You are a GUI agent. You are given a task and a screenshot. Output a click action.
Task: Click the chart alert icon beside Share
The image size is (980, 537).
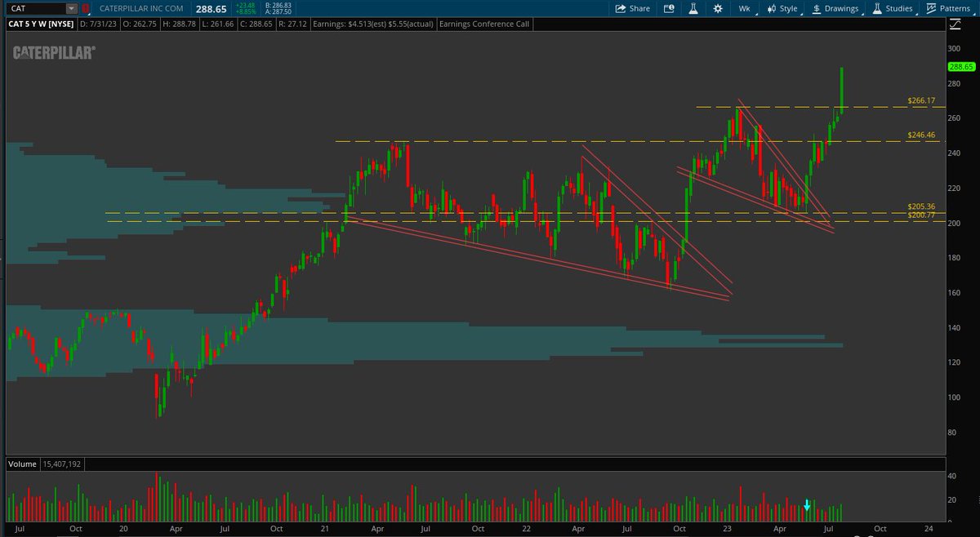pyautogui.click(x=669, y=8)
